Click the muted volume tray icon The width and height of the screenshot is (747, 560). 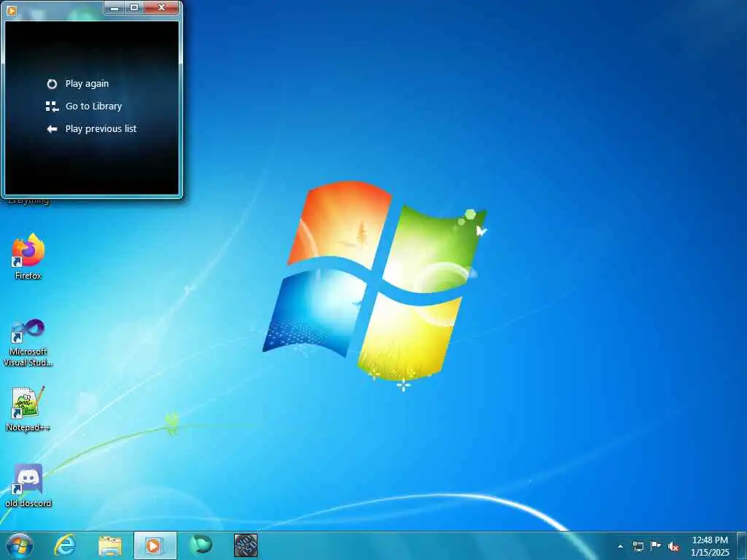coord(673,547)
